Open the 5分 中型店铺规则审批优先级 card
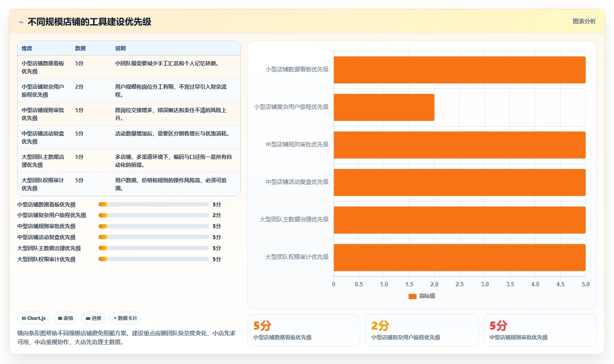 (540, 330)
